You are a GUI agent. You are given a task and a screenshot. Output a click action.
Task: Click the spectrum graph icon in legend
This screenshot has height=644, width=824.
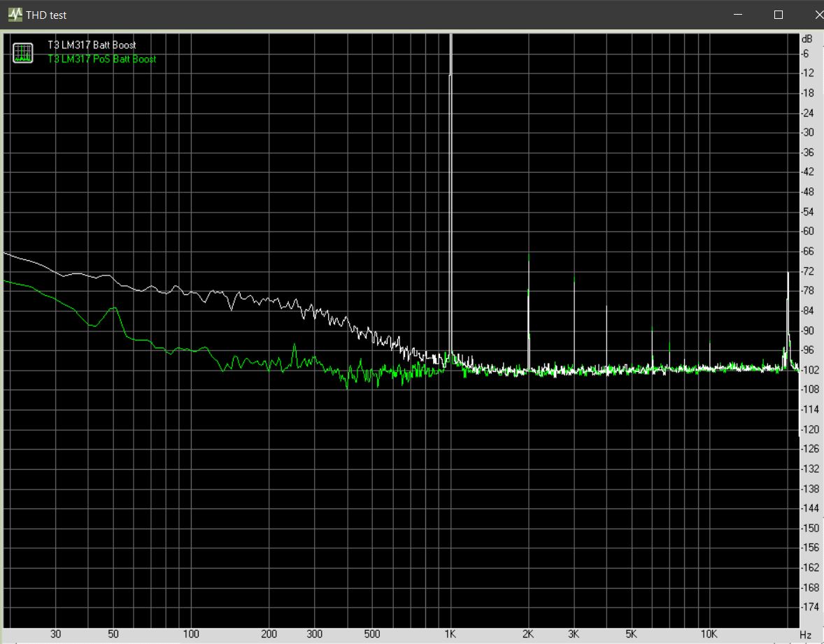[22, 53]
